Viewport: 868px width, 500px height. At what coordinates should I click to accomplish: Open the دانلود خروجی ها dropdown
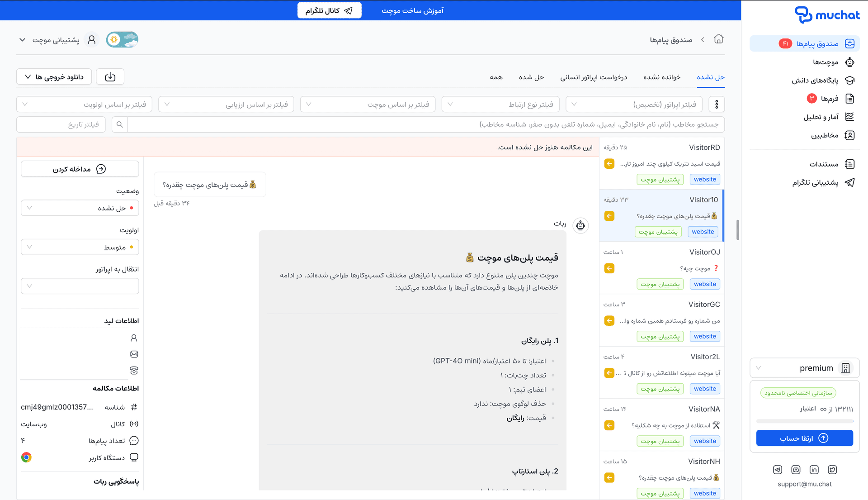point(54,77)
